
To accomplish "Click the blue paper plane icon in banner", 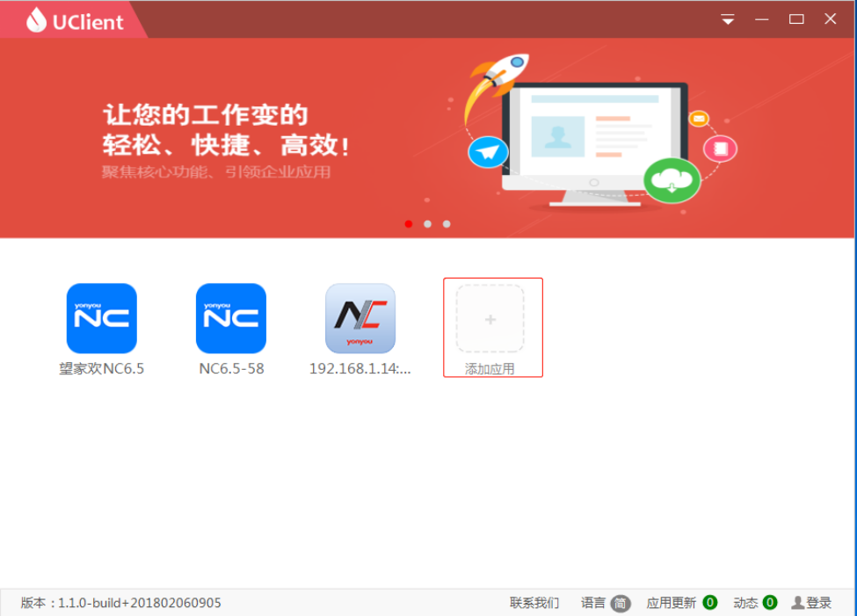I will point(488,152).
